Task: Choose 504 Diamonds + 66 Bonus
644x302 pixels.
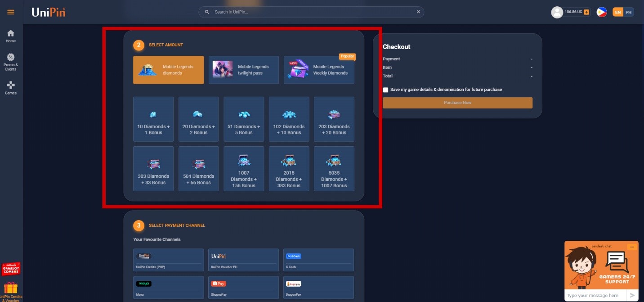Action: 199,169
